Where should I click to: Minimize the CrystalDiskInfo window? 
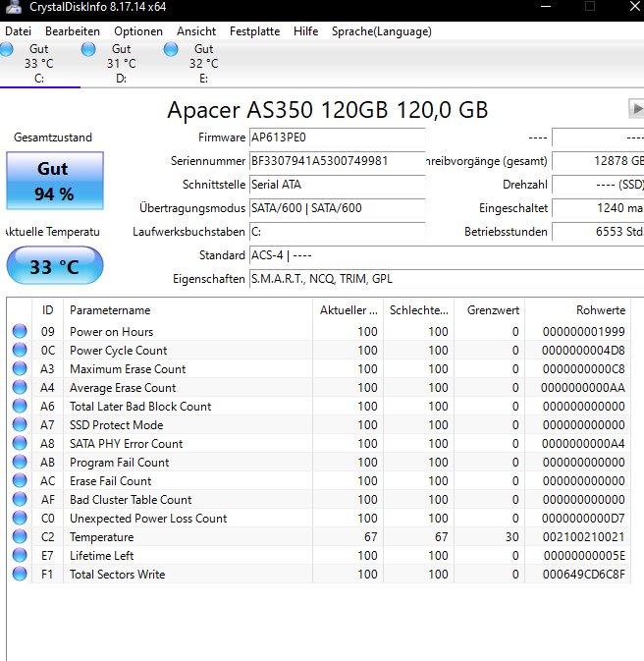coord(546,6)
